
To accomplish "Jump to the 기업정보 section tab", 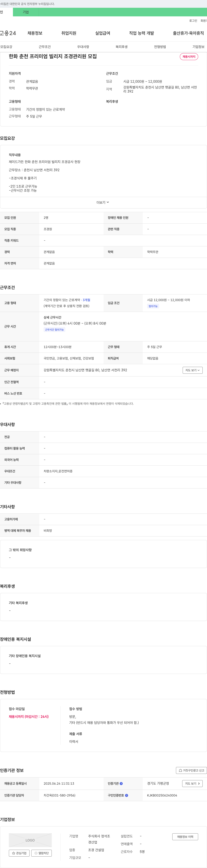I will [x=198, y=47].
